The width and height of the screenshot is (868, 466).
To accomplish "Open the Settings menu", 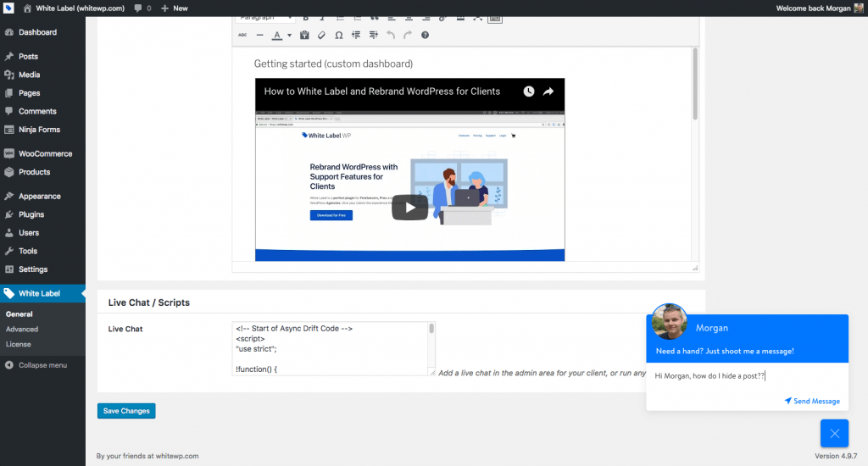I will tap(42, 269).
